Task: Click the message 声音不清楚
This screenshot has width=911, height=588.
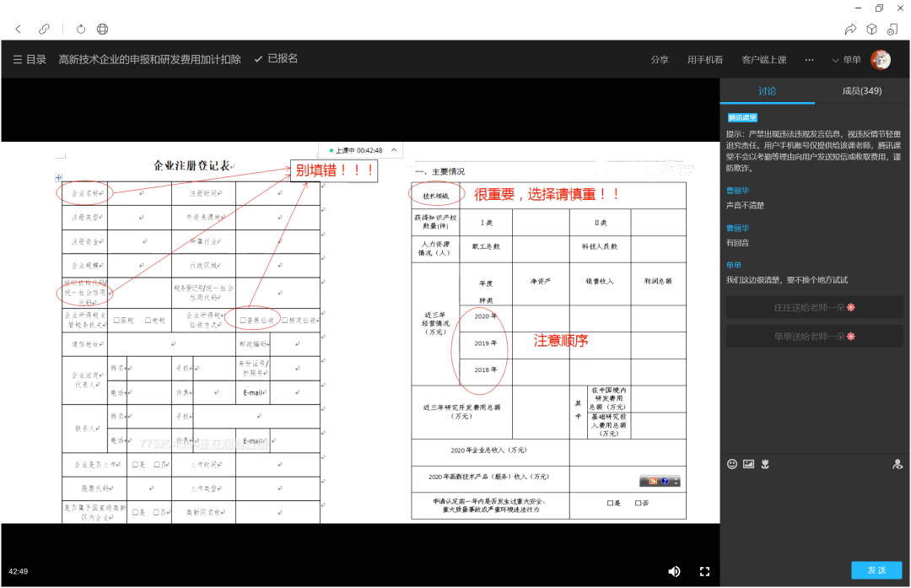Action: point(746,206)
